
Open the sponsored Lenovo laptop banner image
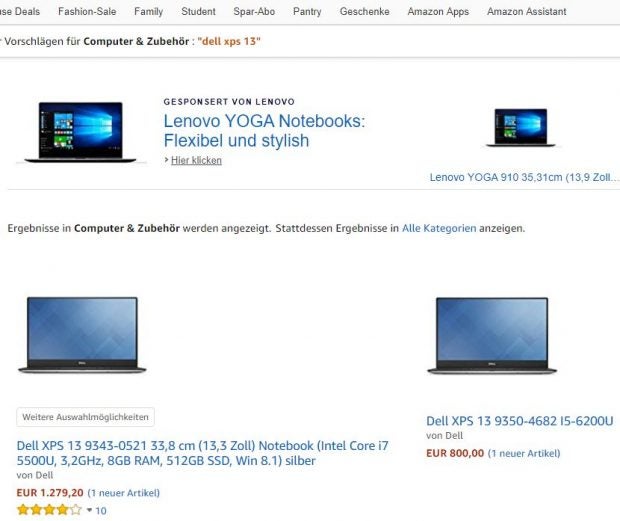(81, 132)
